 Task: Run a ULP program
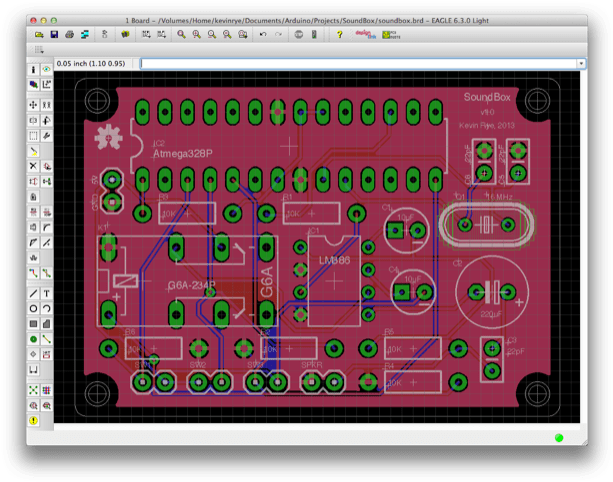[161, 35]
